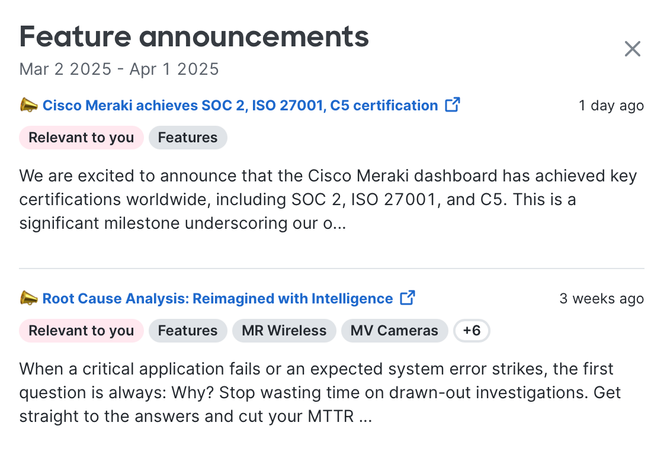Expand the +6 more tags badge
The width and height of the screenshot is (667, 460).
pyautogui.click(x=472, y=331)
